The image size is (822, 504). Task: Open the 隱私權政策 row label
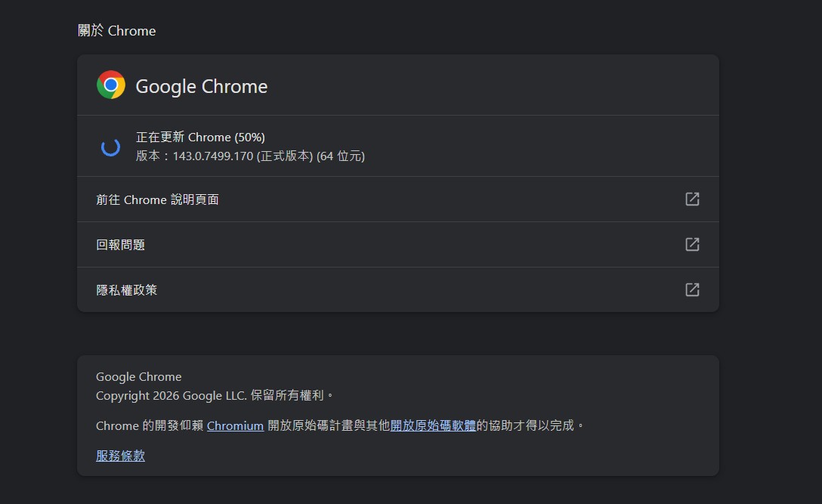click(126, 290)
